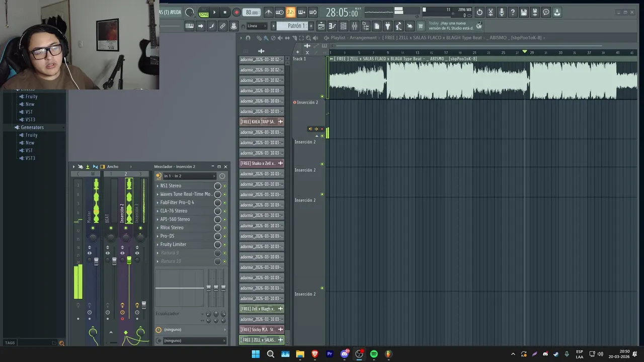Screen dimensions: 644x362
Task: Open the Piano roll view icon
Action: coord(332,26)
